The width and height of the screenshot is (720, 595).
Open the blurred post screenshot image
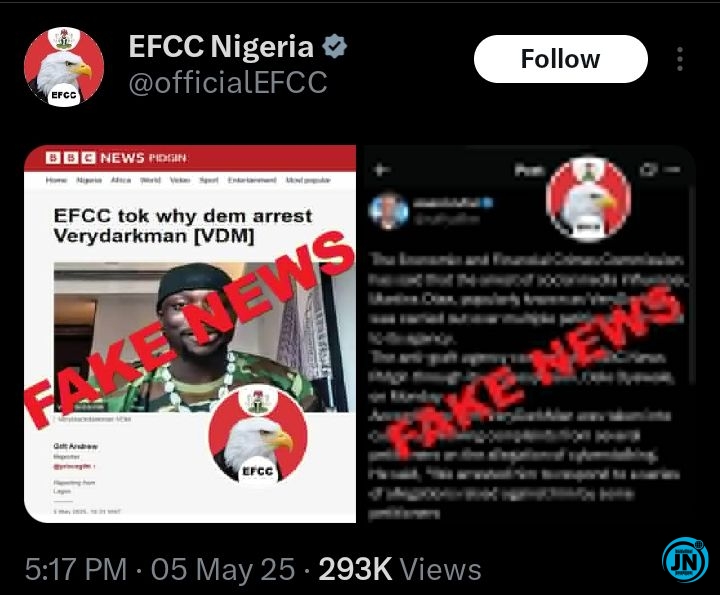click(528, 334)
